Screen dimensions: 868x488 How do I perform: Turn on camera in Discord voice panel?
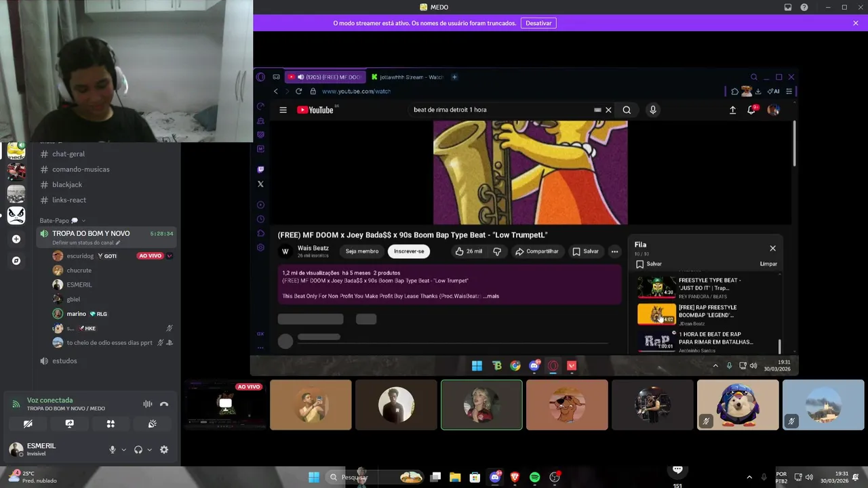tap(28, 424)
